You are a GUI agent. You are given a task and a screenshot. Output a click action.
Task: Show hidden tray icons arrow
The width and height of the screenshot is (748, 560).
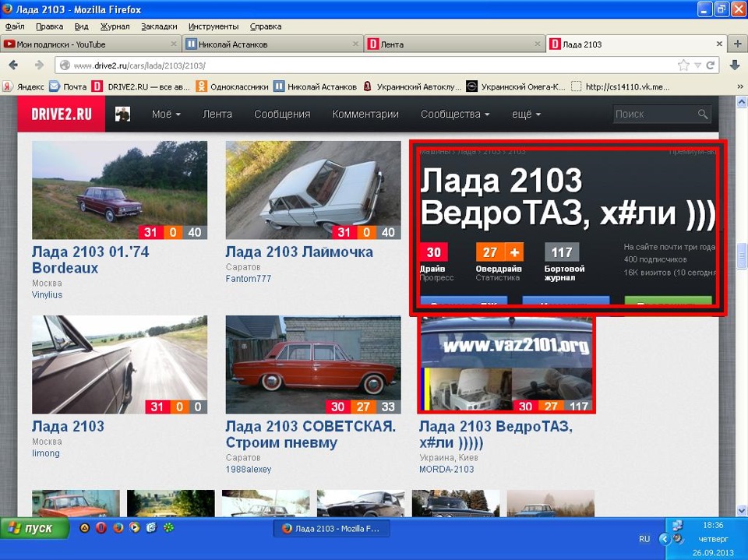point(665,539)
